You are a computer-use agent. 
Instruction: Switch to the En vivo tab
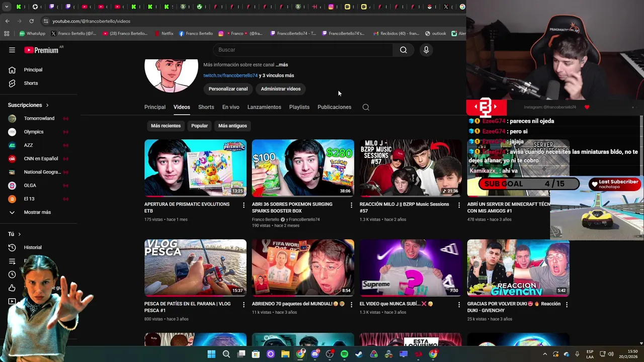point(231,107)
